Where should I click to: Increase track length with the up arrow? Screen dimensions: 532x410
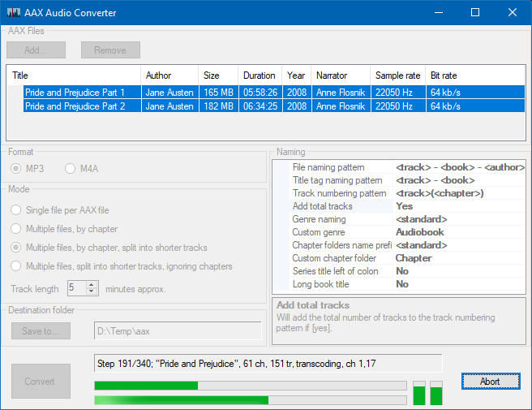(x=92, y=285)
